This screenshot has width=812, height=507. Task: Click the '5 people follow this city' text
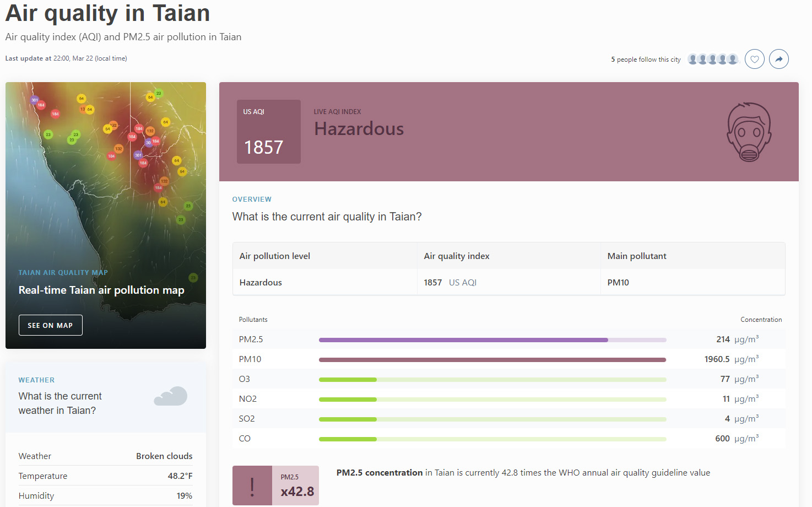(646, 60)
